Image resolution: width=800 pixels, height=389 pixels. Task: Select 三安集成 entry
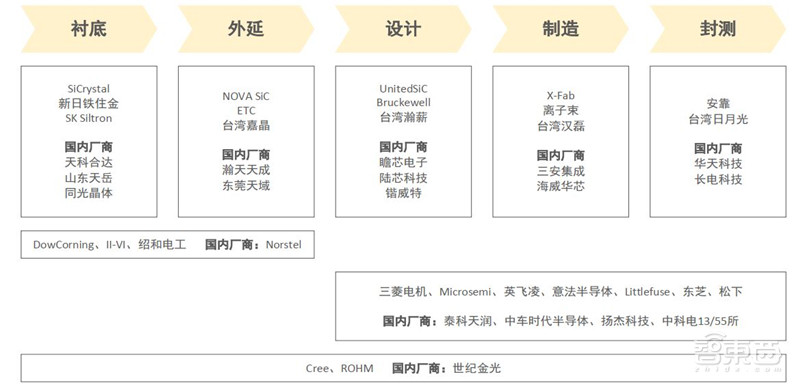(x=560, y=171)
